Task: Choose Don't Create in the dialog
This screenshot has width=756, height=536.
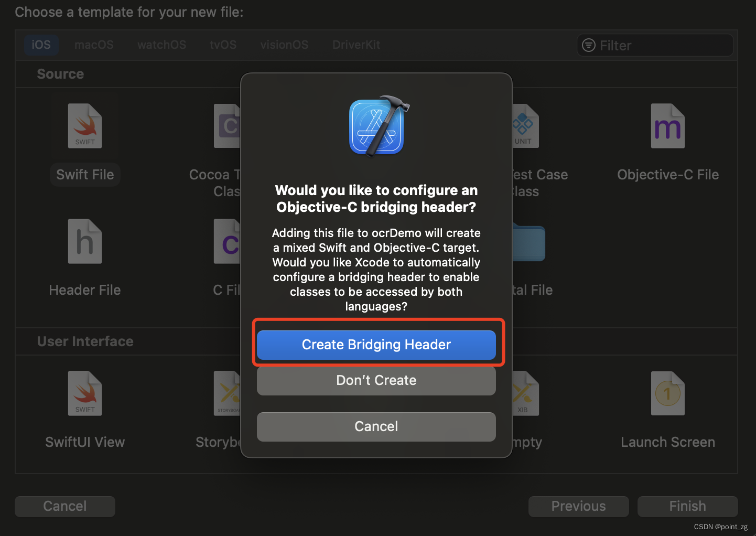Action: pos(376,380)
